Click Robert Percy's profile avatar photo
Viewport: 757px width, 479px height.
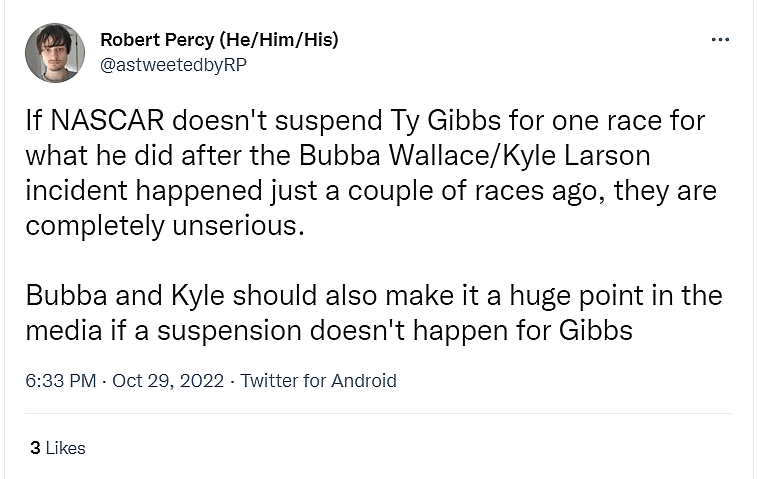55,53
